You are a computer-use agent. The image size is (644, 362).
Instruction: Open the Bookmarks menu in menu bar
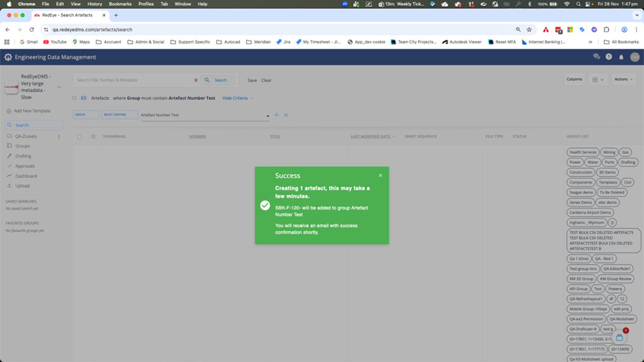120,4
